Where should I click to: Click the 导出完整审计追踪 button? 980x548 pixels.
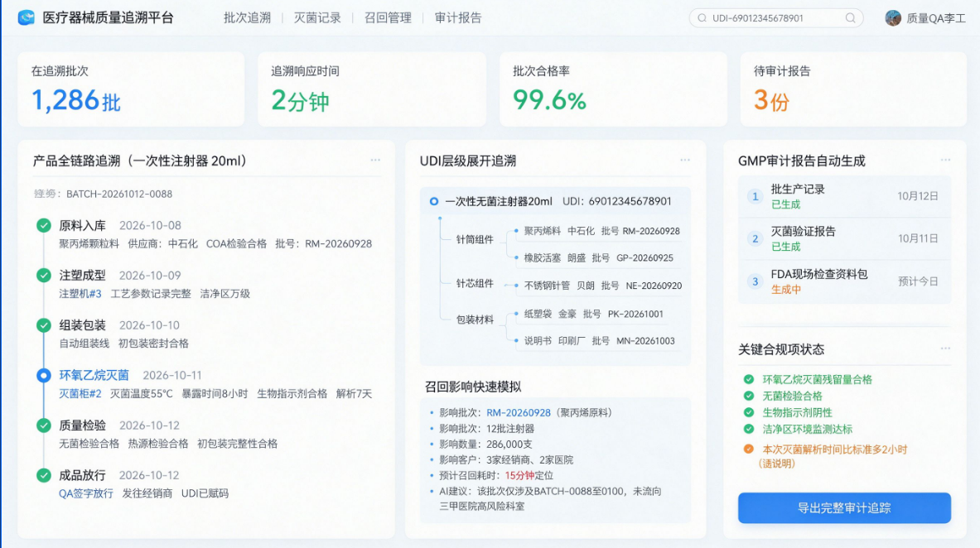844,508
